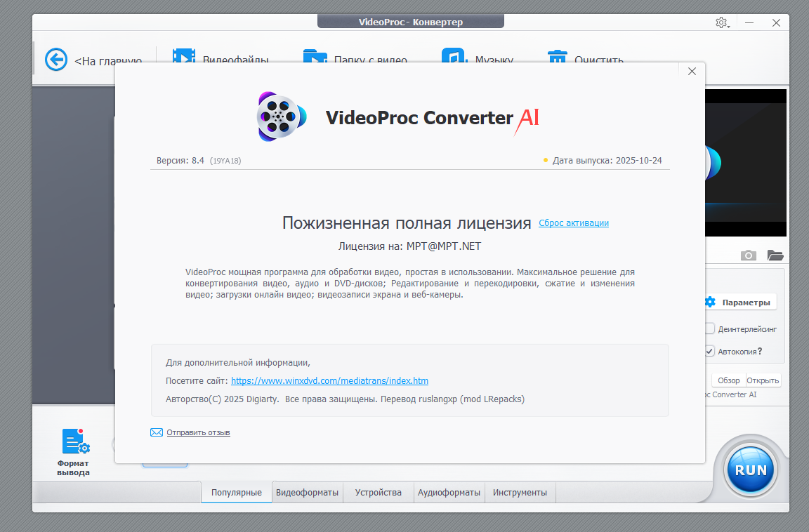Image resolution: width=809 pixels, height=532 pixels.
Task: Click the Версия: 8.4 text
Action: pyautogui.click(x=180, y=160)
